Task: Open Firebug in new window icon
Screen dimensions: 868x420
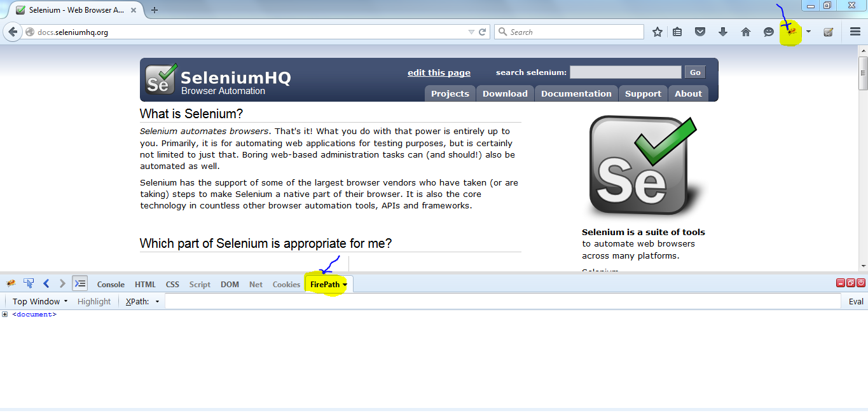Action: [x=851, y=283]
